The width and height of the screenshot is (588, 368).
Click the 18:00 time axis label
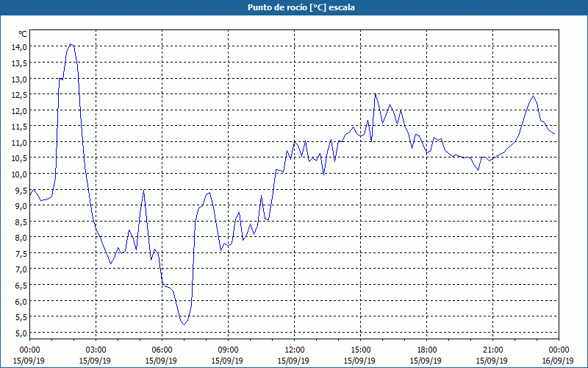pyautogui.click(x=427, y=350)
